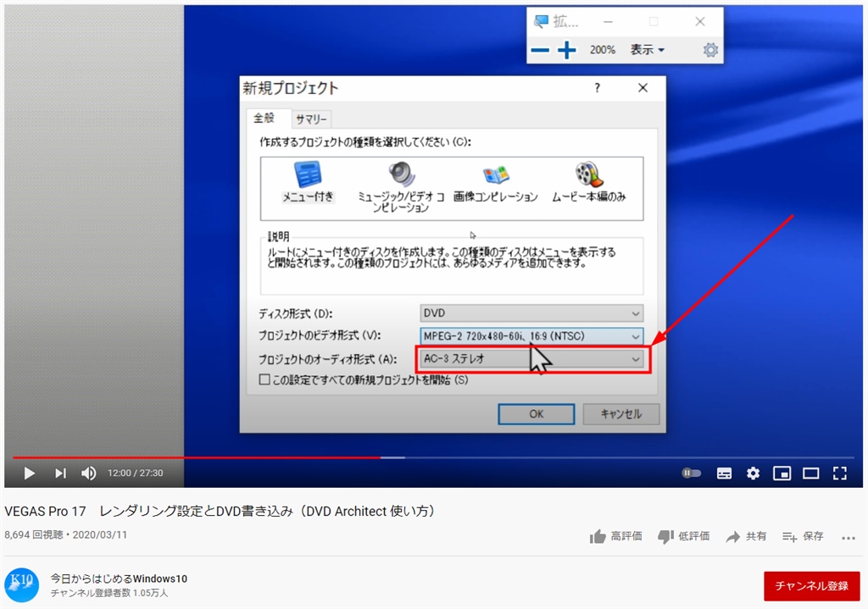Switch to the 全般 tab
The width and height of the screenshot is (868, 609).
click(264, 118)
